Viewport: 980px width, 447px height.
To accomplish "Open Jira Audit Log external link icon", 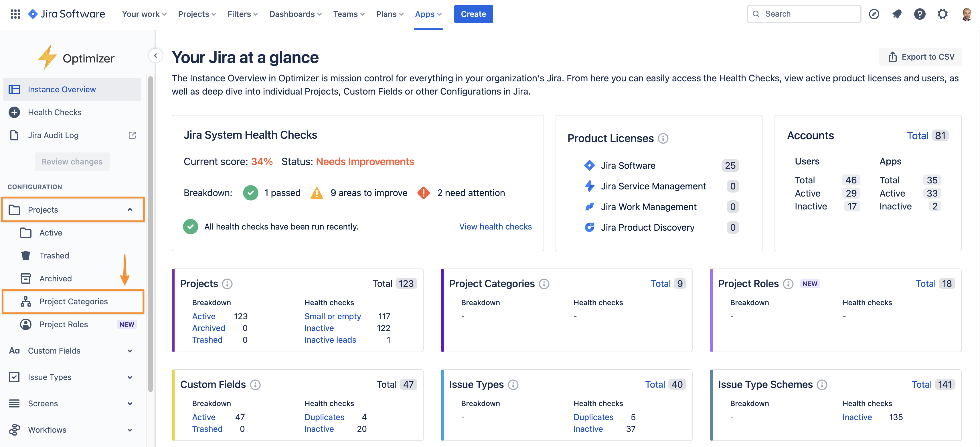I will tap(132, 135).
